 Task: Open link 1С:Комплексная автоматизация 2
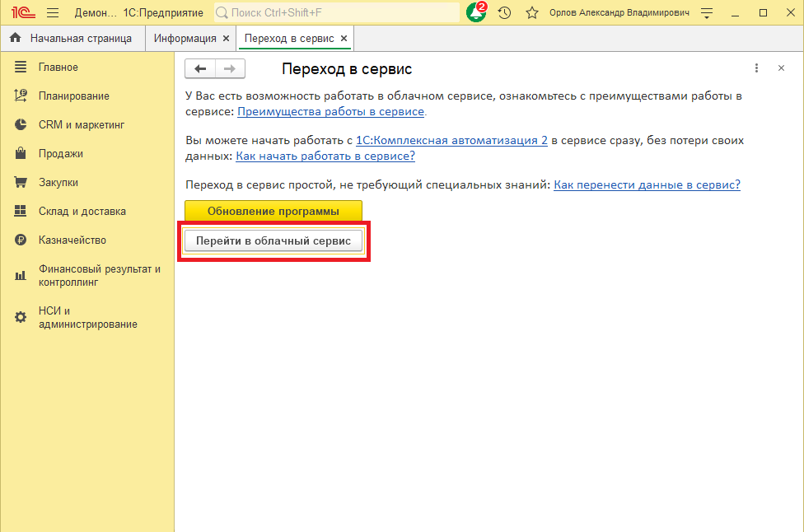451,140
